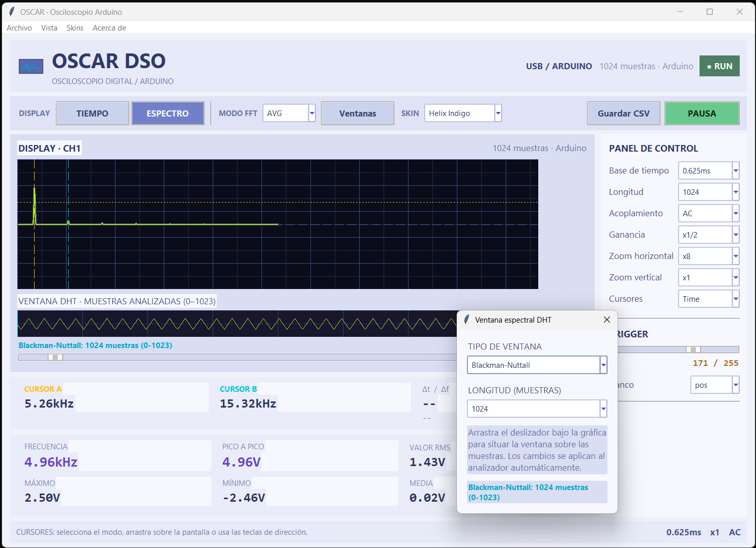Viewport: 756px width, 548px height.
Task: Click the MÁXIMO value 2.50V
Action: pyautogui.click(x=42, y=498)
